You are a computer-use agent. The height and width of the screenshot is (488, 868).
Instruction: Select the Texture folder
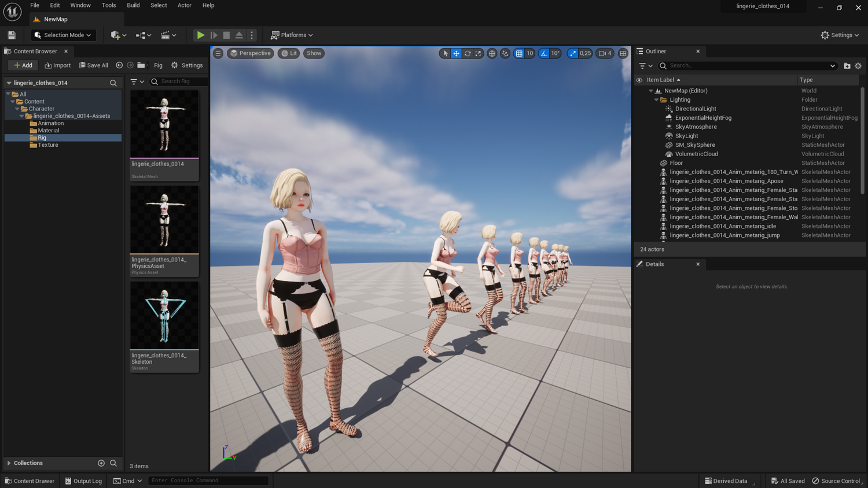click(x=48, y=145)
